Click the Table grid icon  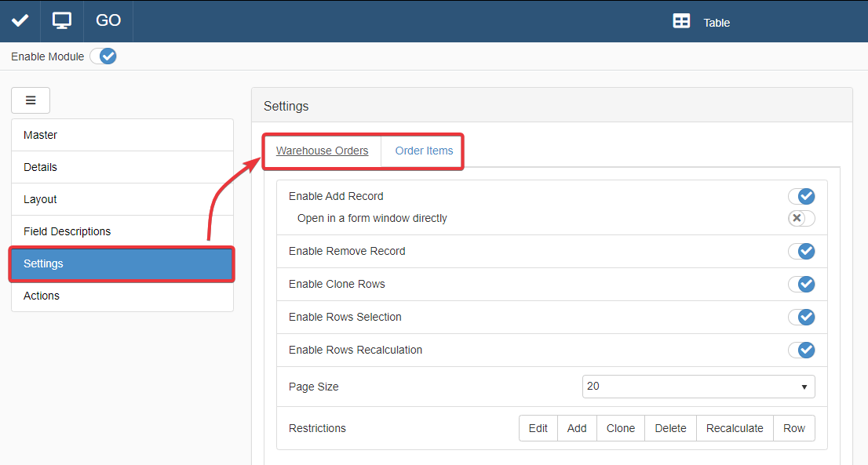tap(681, 22)
